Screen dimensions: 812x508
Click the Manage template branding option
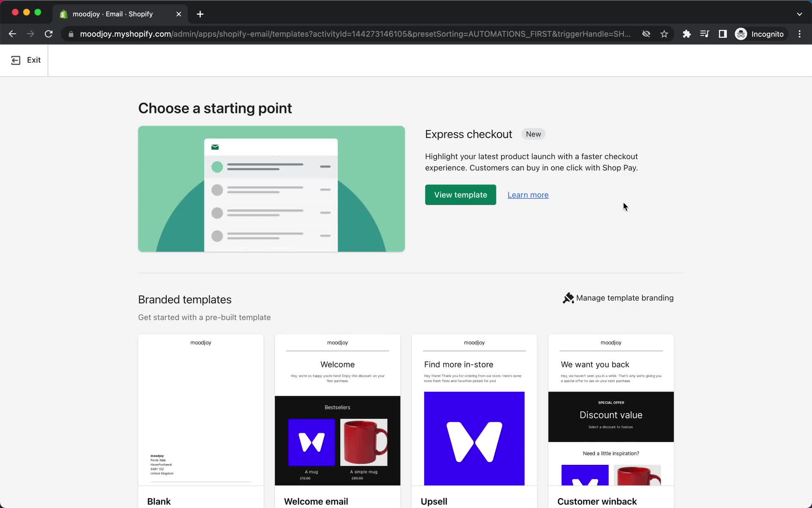point(618,298)
